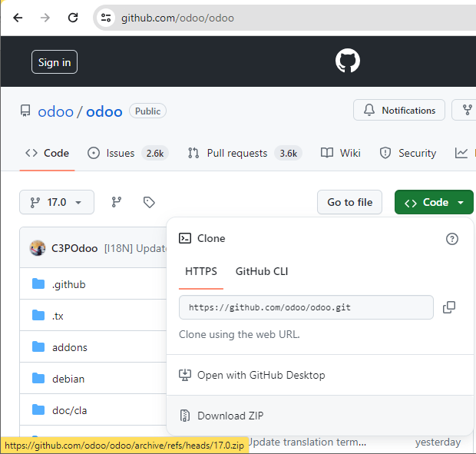Click the 'yesterday' commit timestamp

pyautogui.click(x=438, y=442)
